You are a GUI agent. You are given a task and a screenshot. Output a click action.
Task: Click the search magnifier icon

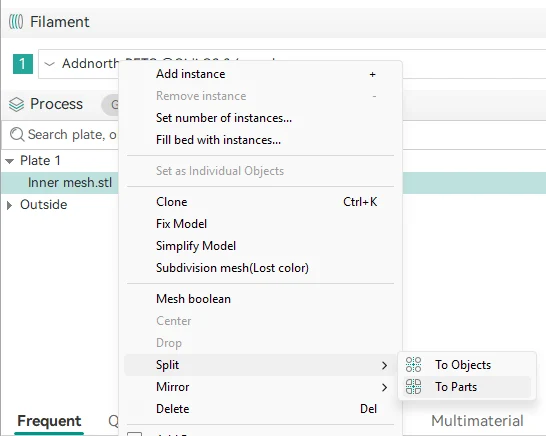coord(17,134)
